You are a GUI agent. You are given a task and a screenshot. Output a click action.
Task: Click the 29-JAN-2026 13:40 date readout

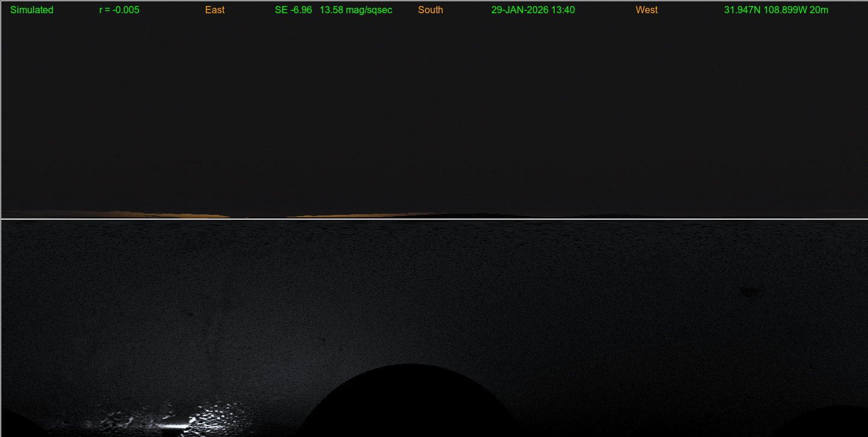tap(533, 10)
